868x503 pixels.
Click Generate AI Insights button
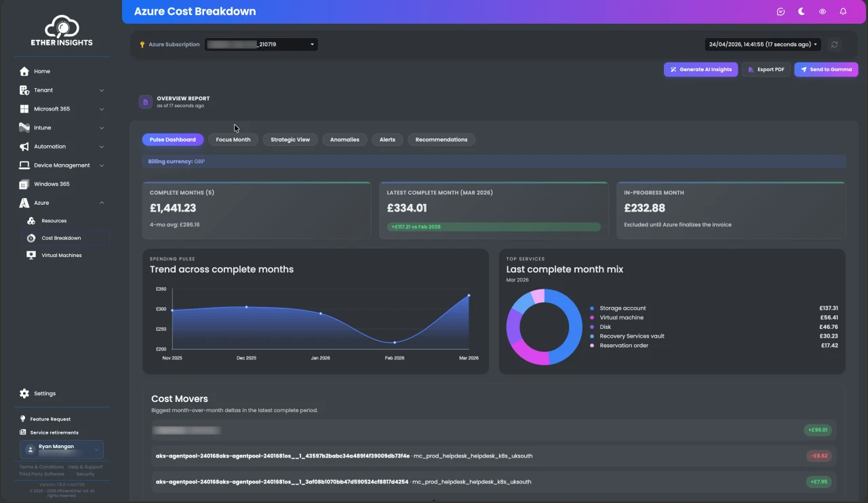pyautogui.click(x=701, y=69)
